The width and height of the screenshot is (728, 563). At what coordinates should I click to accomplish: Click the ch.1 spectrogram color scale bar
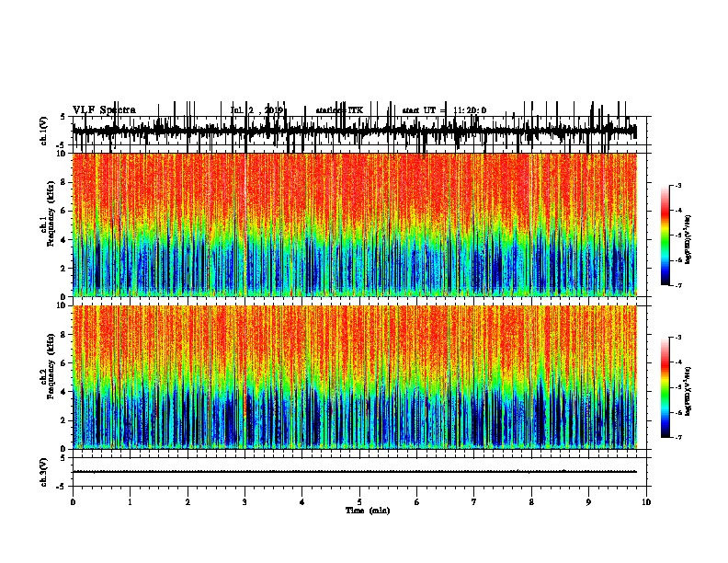[665, 236]
